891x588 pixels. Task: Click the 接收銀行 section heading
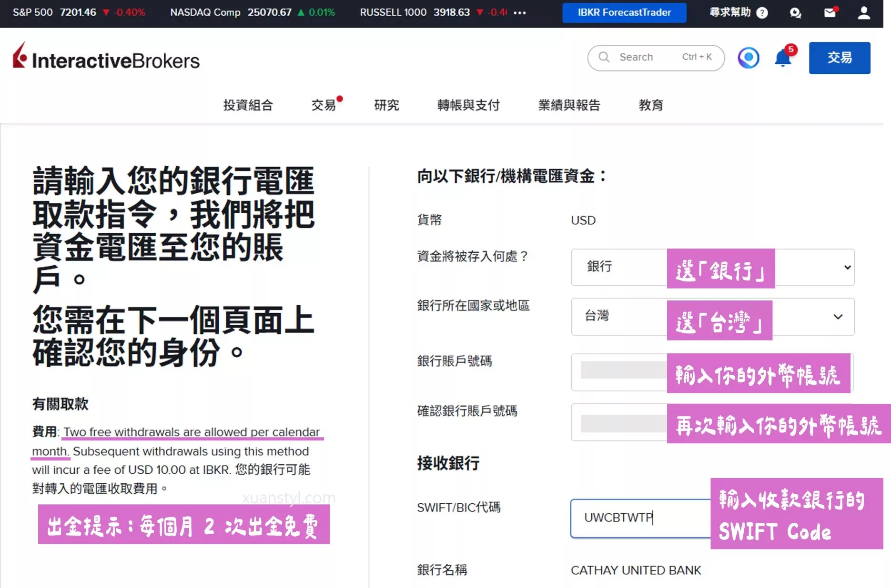coord(448,463)
